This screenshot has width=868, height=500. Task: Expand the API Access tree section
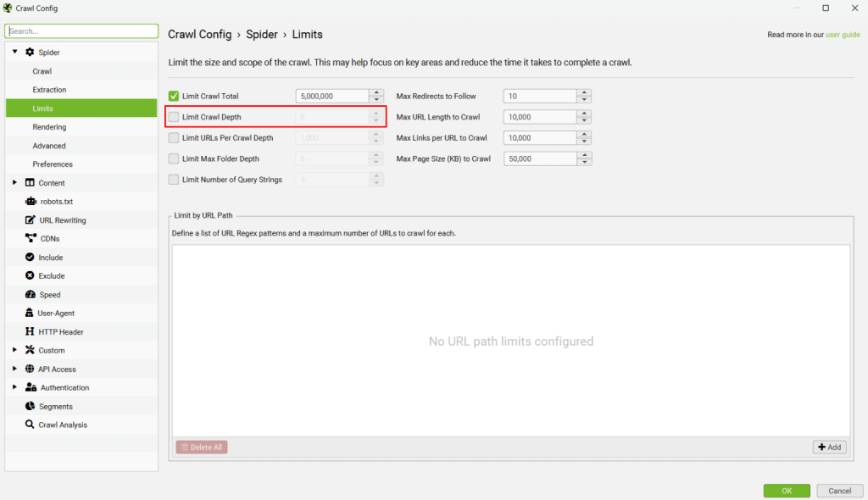(x=15, y=369)
